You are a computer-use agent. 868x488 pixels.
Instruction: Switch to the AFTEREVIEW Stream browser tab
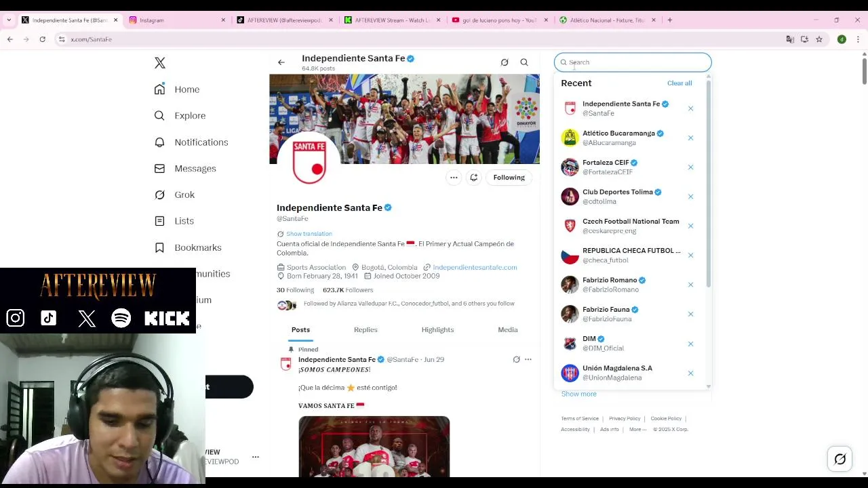tap(391, 20)
